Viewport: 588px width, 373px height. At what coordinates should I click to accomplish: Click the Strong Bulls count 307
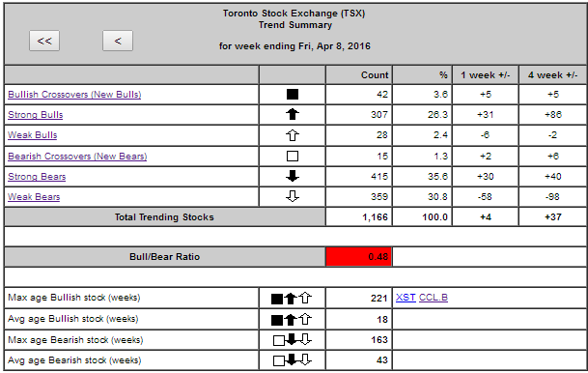pos(379,114)
